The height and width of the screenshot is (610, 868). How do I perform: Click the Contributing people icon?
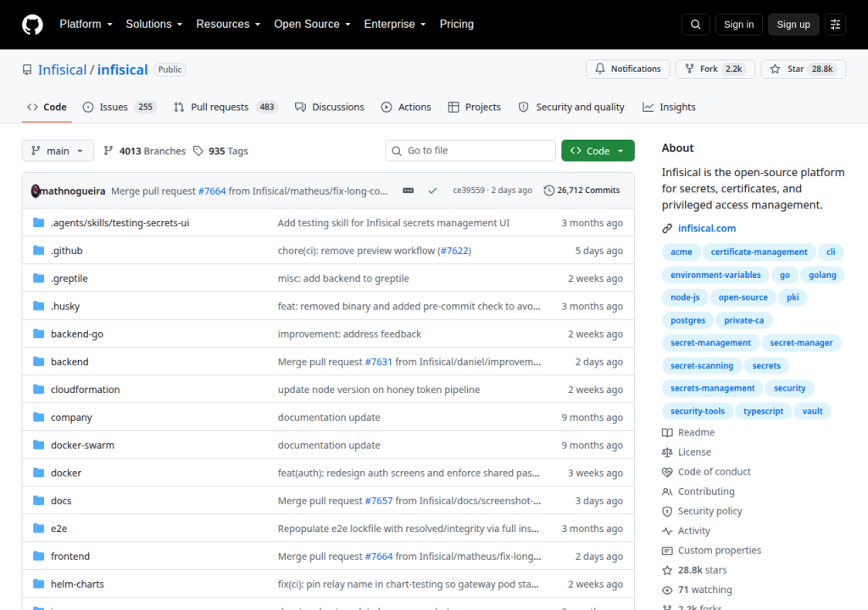(x=667, y=491)
